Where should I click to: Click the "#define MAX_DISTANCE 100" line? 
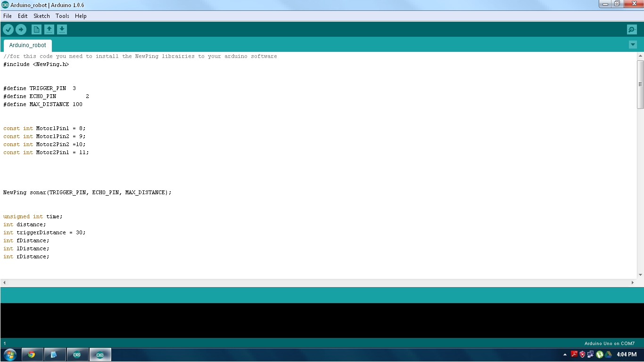[43, 104]
